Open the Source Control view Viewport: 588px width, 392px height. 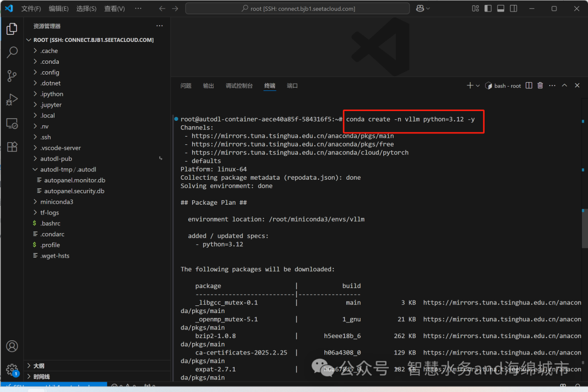tap(12, 76)
